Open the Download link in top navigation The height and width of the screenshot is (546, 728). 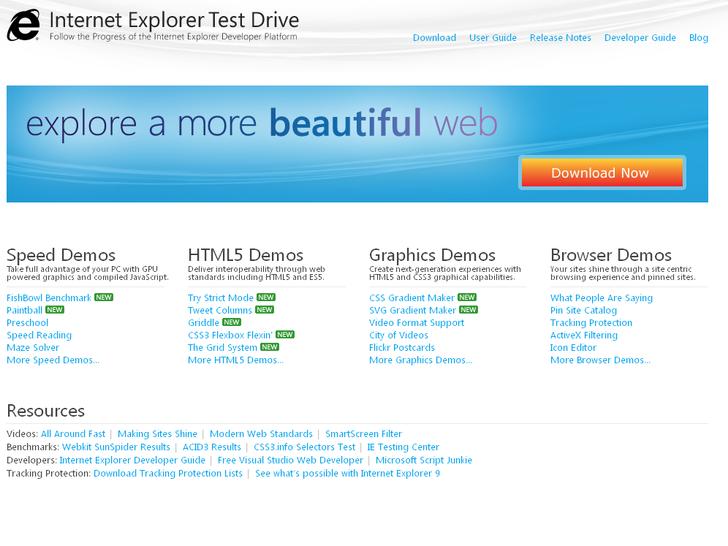click(x=434, y=38)
